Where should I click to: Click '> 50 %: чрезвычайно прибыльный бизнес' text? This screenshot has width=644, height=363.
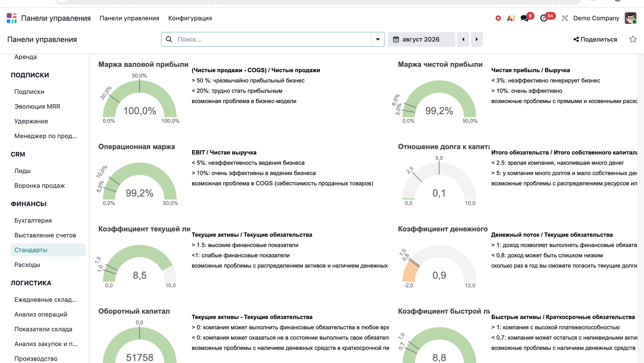click(x=248, y=80)
